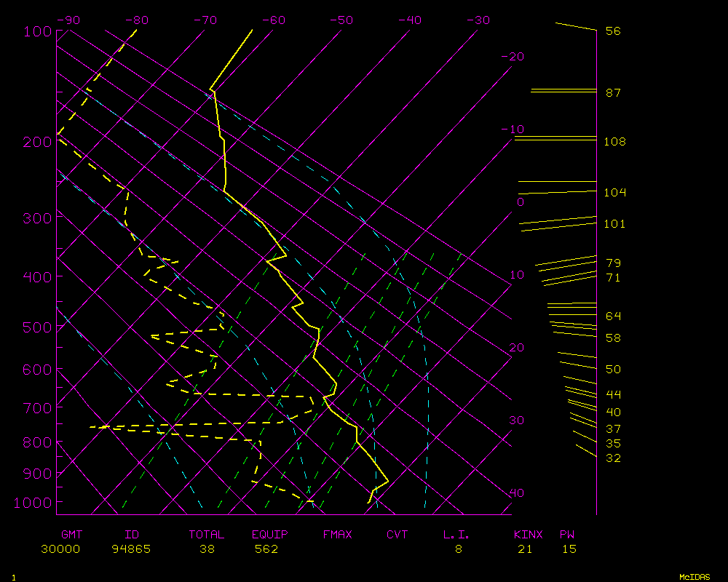This screenshot has height=582, width=728.
Task: Select the L.I. lifted index label
Action: [456, 535]
